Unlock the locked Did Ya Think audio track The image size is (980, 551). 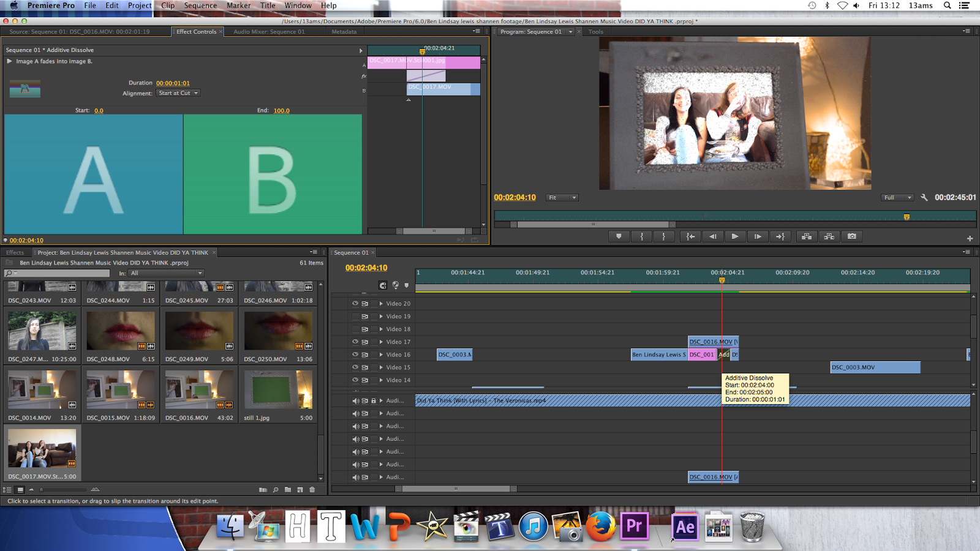374,400
